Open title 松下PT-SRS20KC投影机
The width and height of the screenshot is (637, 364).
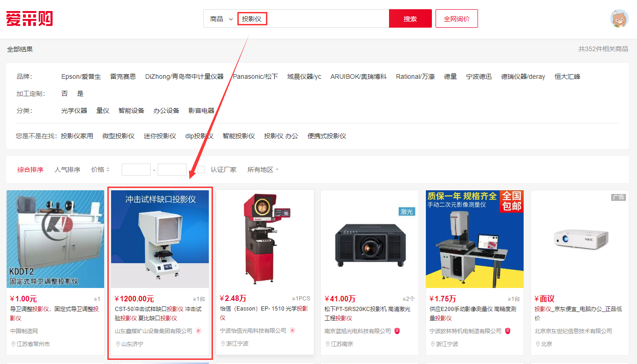pyautogui.click(x=367, y=314)
